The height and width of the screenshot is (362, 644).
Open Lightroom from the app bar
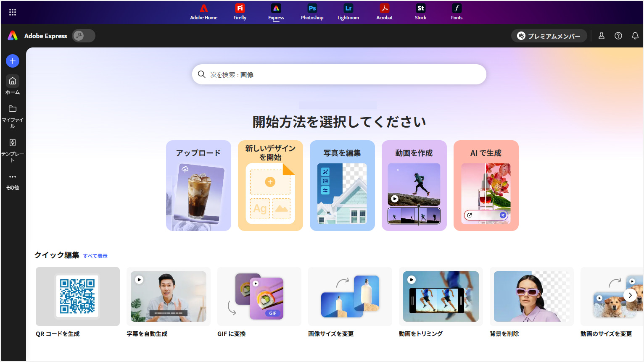348,12
